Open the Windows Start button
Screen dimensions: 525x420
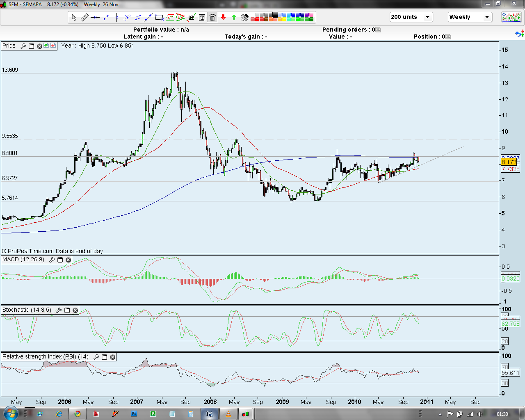click(11, 413)
